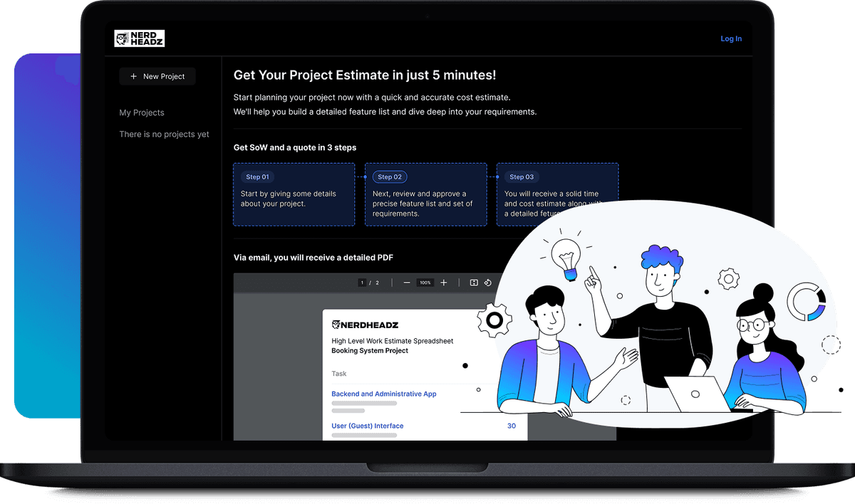This screenshot has height=504, width=855.
Task: Click the PDF page number field
Action: tap(362, 283)
